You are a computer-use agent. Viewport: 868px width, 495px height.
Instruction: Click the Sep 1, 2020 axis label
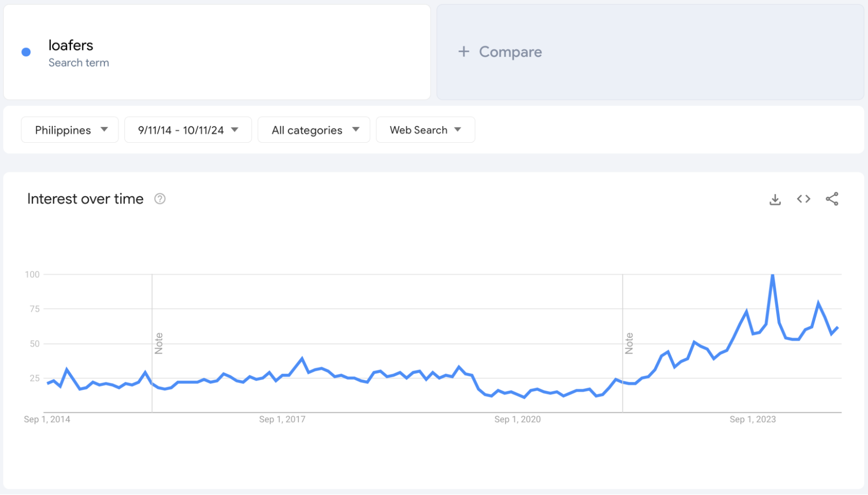point(518,419)
